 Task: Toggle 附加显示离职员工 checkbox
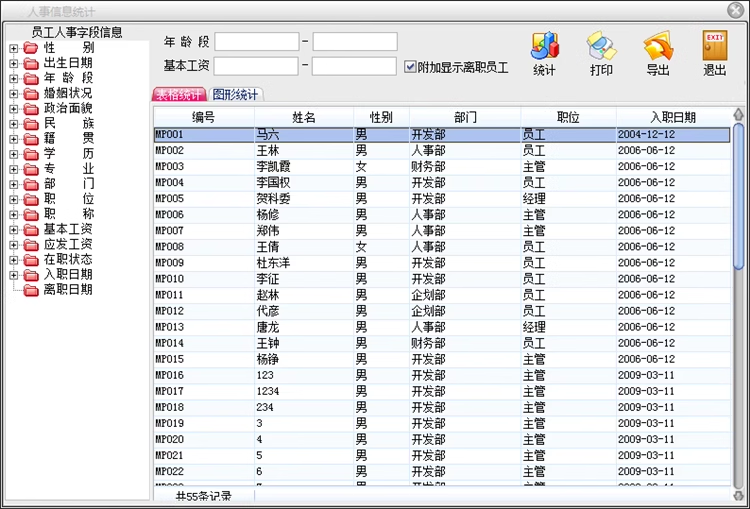click(x=409, y=67)
